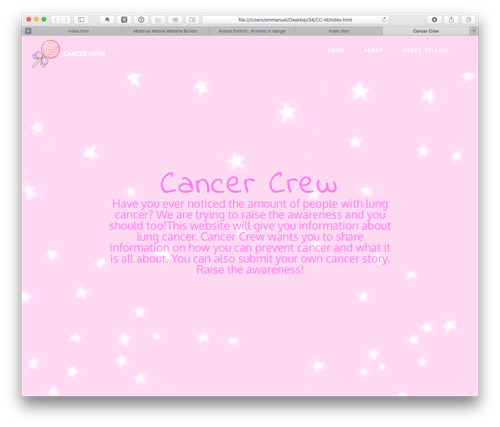The image size is (500, 427).
Task: Open the ABOUT navigation link
Action: [373, 50]
